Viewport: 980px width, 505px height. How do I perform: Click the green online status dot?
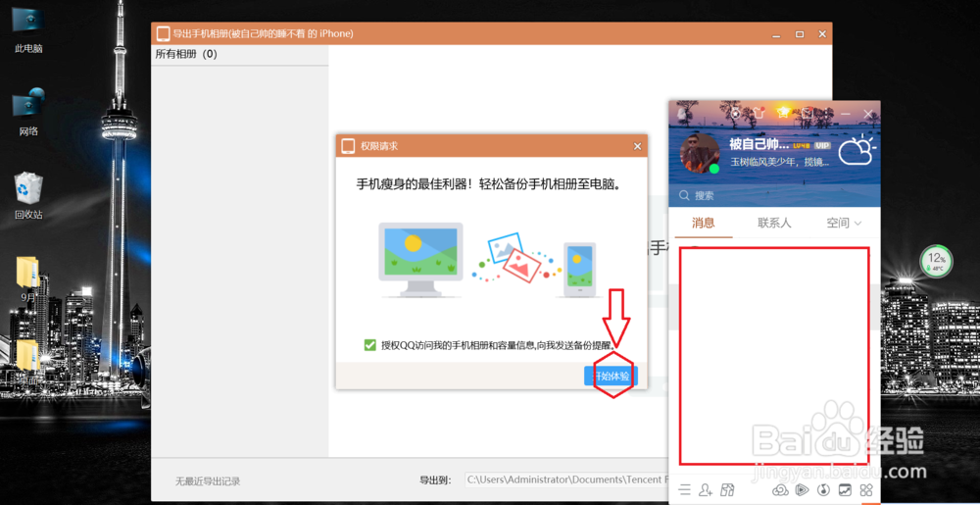[x=714, y=169]
